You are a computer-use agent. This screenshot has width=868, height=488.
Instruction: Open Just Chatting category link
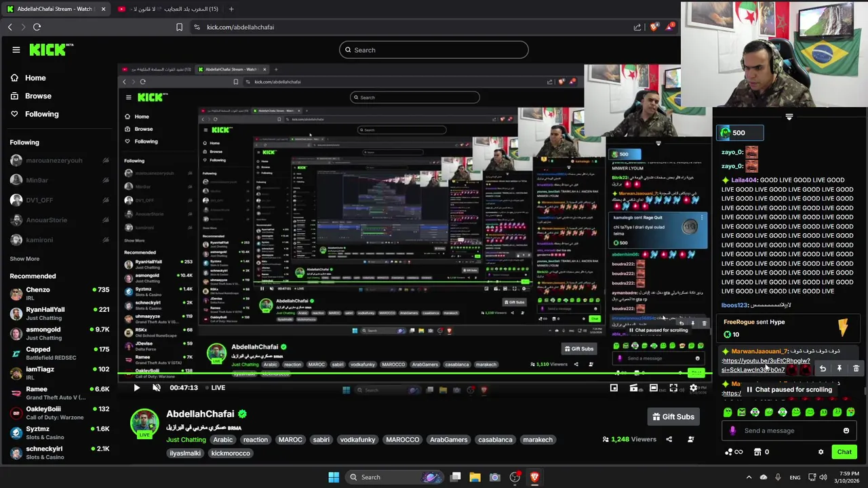point(186,440)
